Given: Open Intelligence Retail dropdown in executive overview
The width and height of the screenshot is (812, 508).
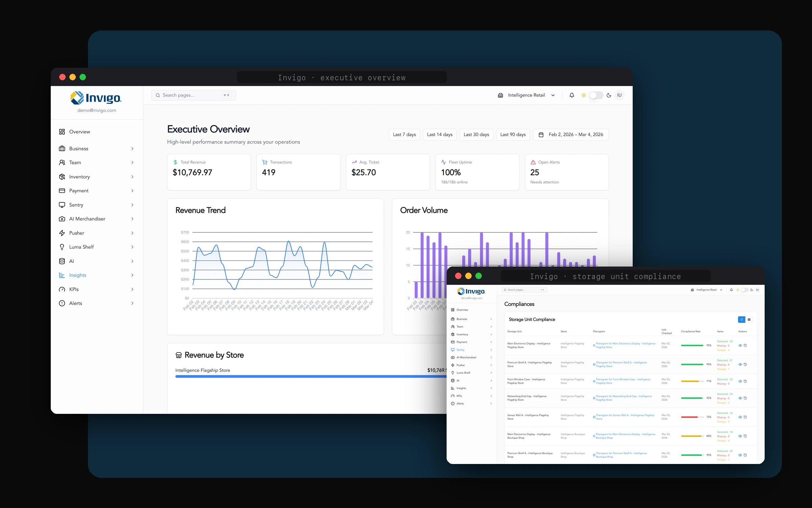Looking at the screenshot, I should point(526,95).
